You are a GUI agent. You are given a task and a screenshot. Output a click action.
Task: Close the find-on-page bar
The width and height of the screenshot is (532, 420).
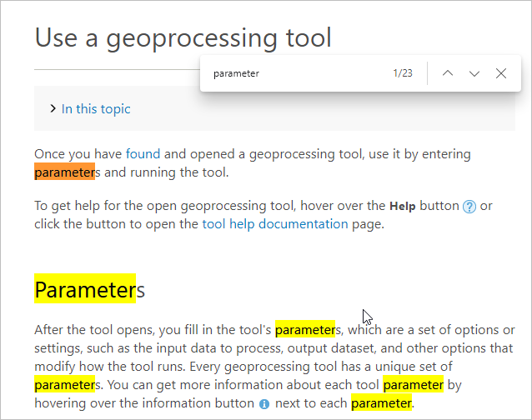(501, 73)
